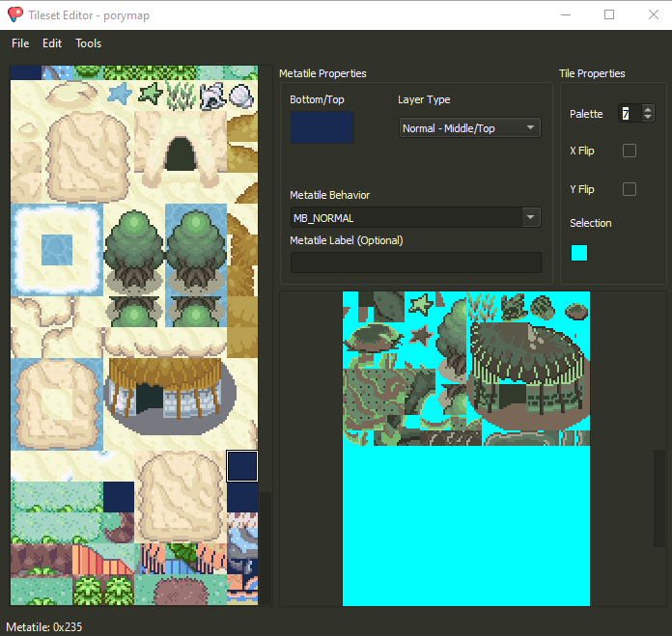
Task: Click the cyan Selection tile swatch
Action: point(579,253)
